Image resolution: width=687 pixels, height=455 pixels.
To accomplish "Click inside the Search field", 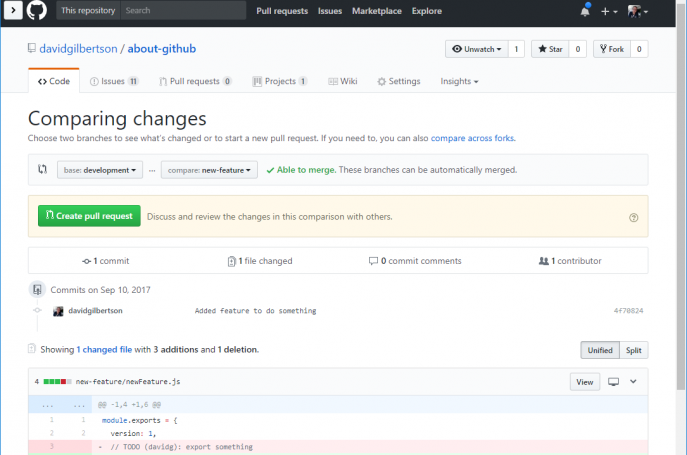I will click(183, 11).
